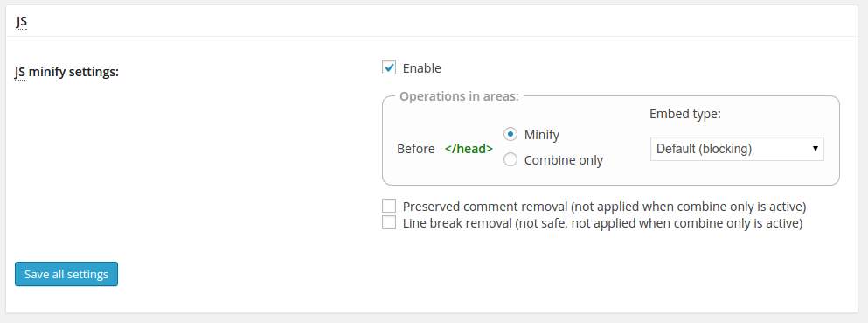Uncheck the Enable JS minify checkbox

[389, 67]
